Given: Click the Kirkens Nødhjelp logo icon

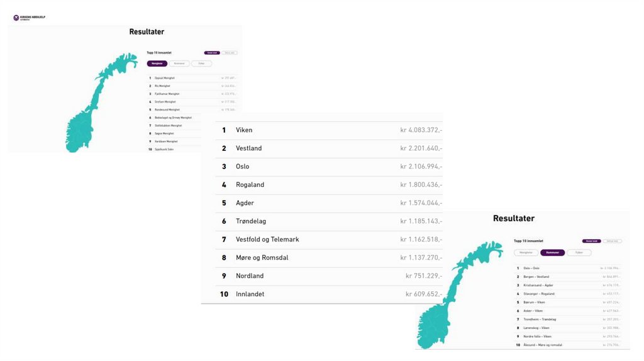Looking at the screenshot, I should (x=16, y=18).
